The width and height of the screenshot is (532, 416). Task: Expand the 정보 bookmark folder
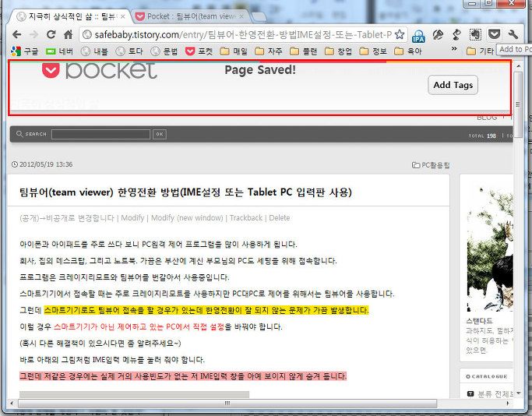373,51
